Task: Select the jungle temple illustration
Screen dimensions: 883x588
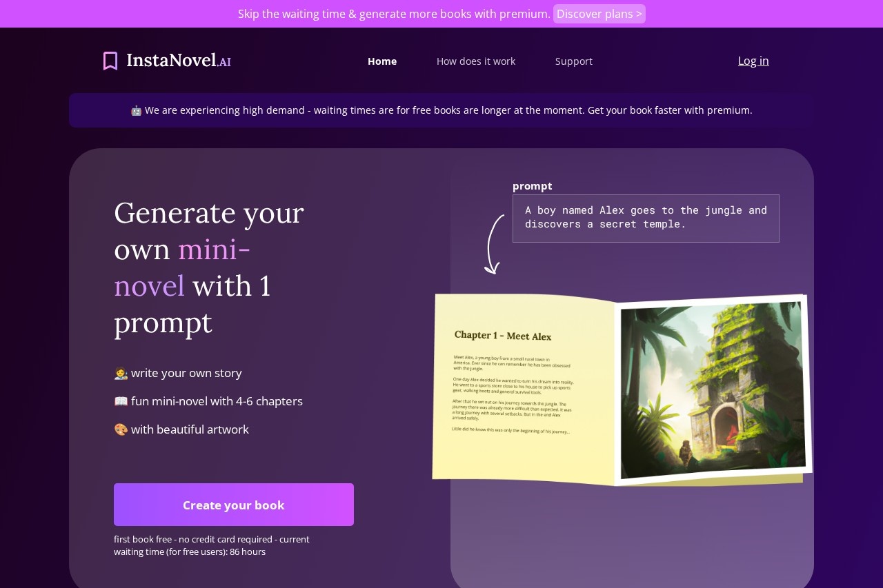Action: click(x=713, y=389)
